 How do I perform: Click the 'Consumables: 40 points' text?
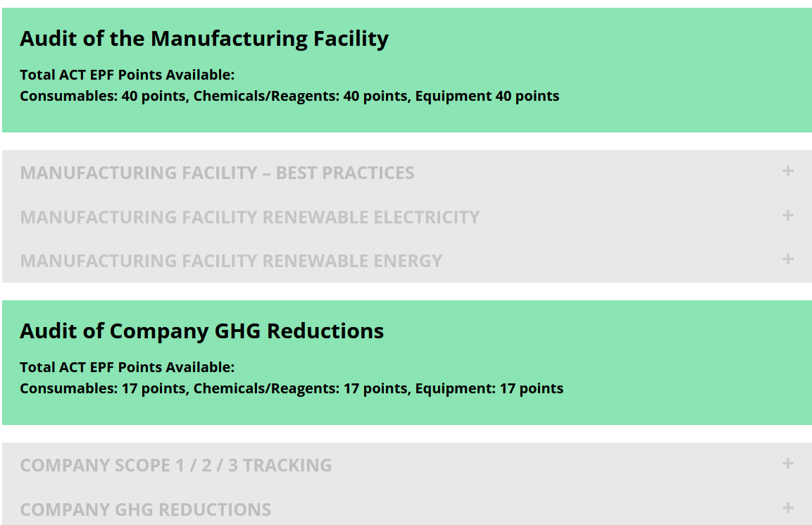[x=103, y=96]
